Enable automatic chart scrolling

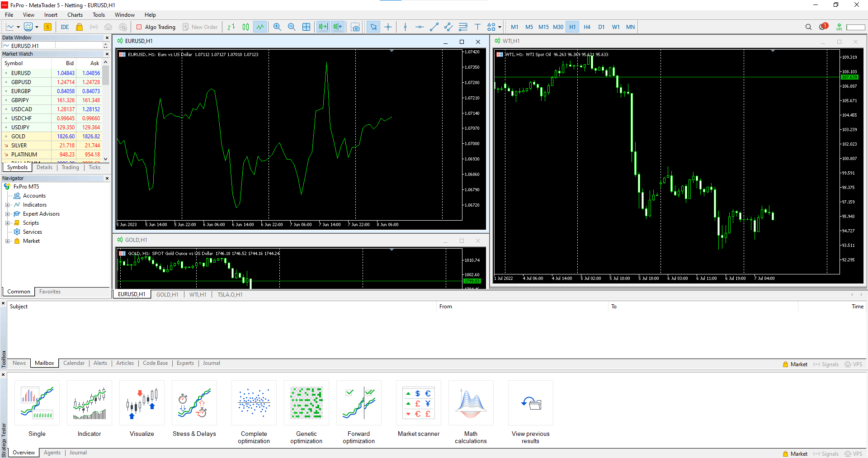click(323, 27)
